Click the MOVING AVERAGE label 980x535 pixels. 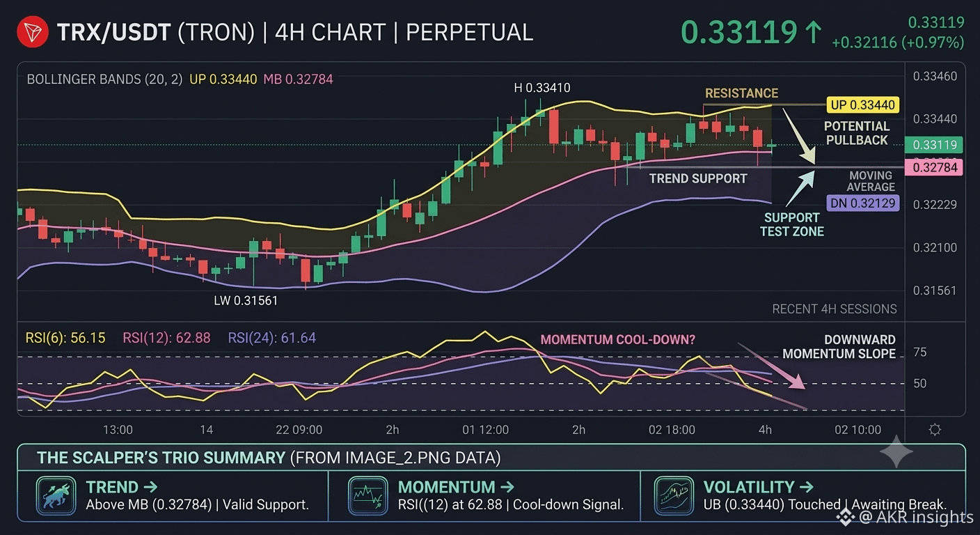point(871,181)
